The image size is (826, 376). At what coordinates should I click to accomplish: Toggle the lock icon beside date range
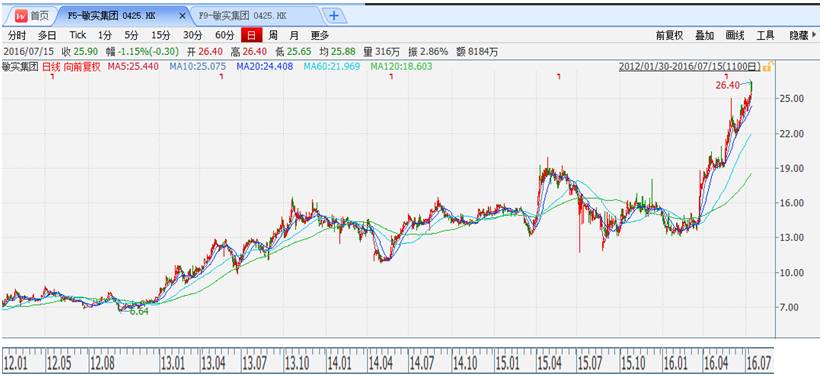coord(768,66)
